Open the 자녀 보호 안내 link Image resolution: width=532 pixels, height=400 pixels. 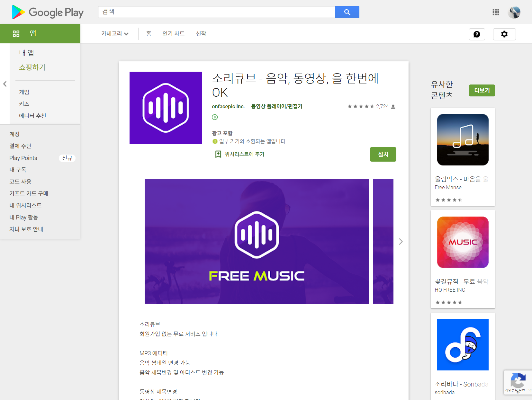pos(26,229)
